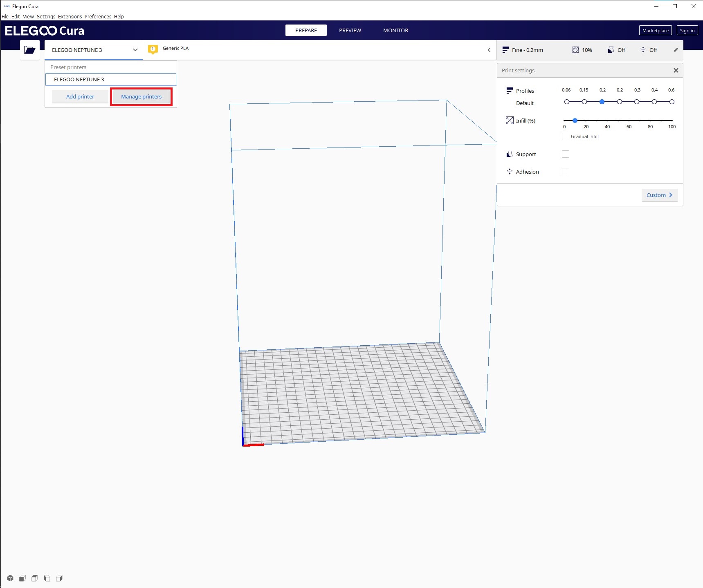Click the layer height profile icon

click(505, 50)
